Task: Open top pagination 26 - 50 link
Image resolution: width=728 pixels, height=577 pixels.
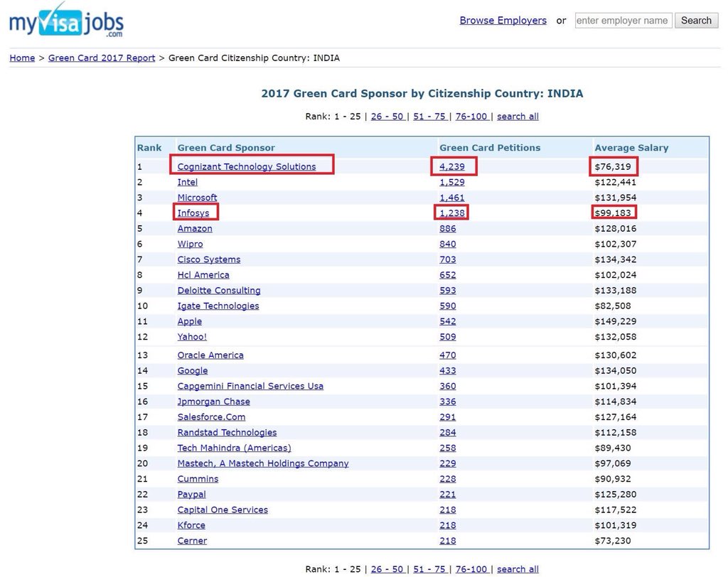Action: pos(387,117)
